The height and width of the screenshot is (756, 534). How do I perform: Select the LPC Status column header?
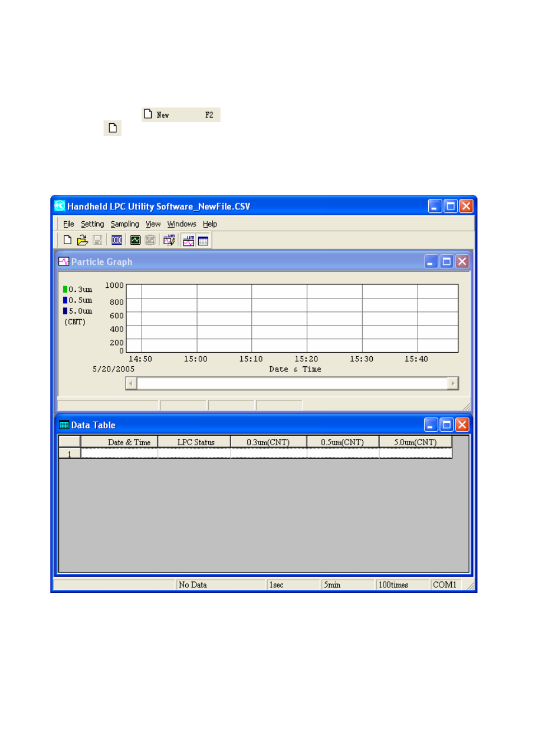click(194, 442)
